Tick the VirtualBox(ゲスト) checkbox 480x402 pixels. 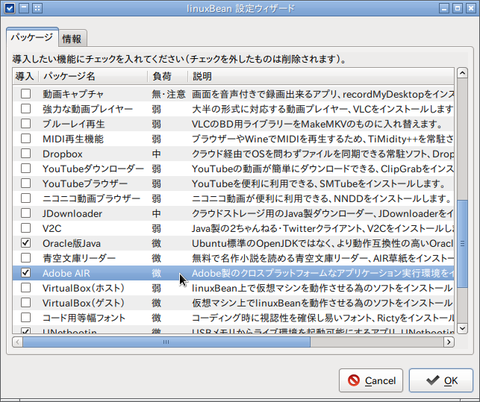click(26, 303)
